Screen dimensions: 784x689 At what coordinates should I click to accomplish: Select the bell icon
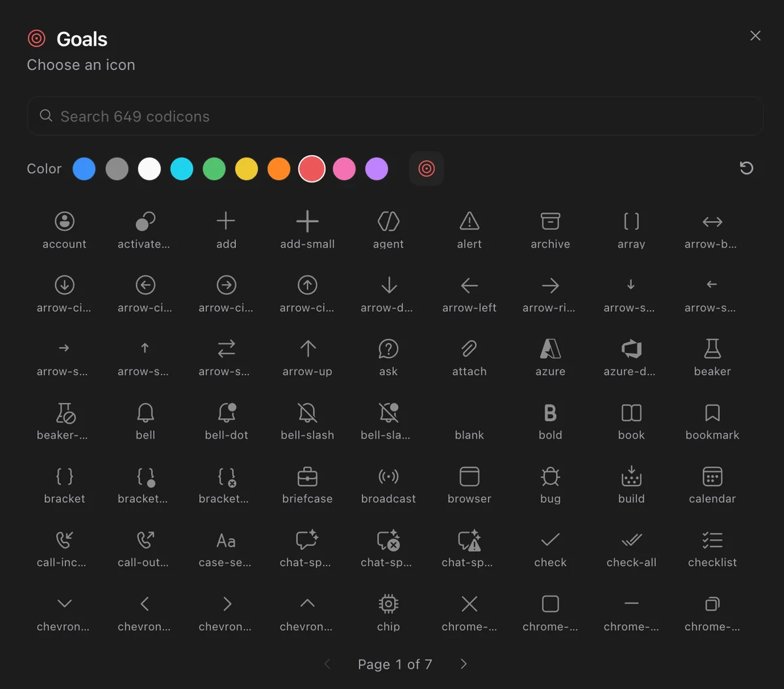pos(145,422)
